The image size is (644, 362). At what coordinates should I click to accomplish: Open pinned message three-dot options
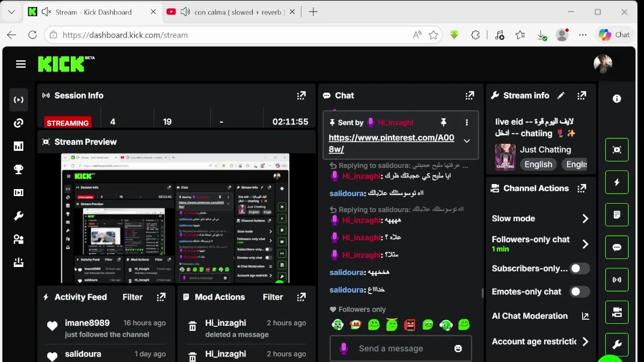pos(467,122)
